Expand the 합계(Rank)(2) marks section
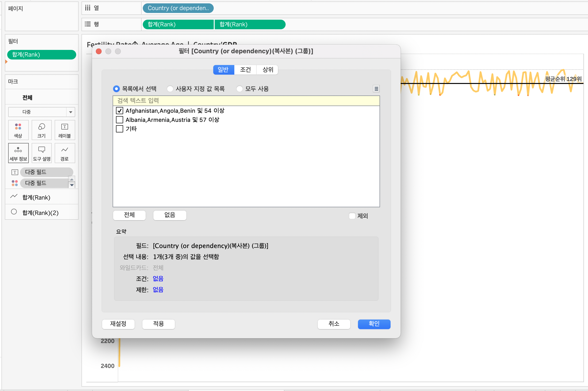Screen dimensions: 588x391 pyautogui.click(x=40, y=213)
